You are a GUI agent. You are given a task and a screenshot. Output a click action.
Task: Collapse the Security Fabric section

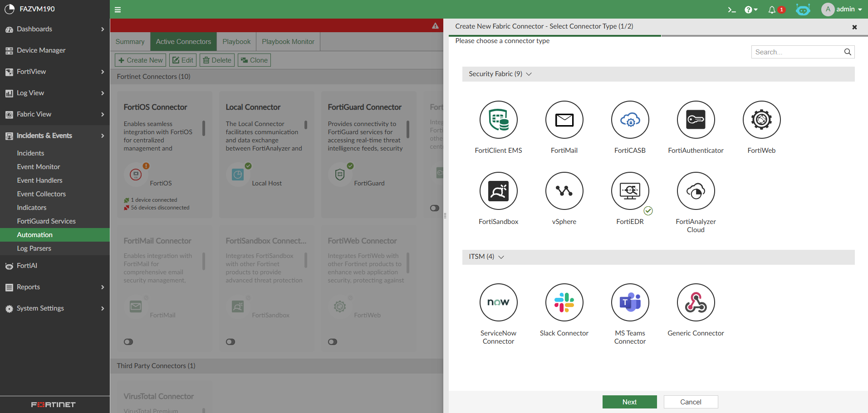pyautogui.click(x=529, y=73)
